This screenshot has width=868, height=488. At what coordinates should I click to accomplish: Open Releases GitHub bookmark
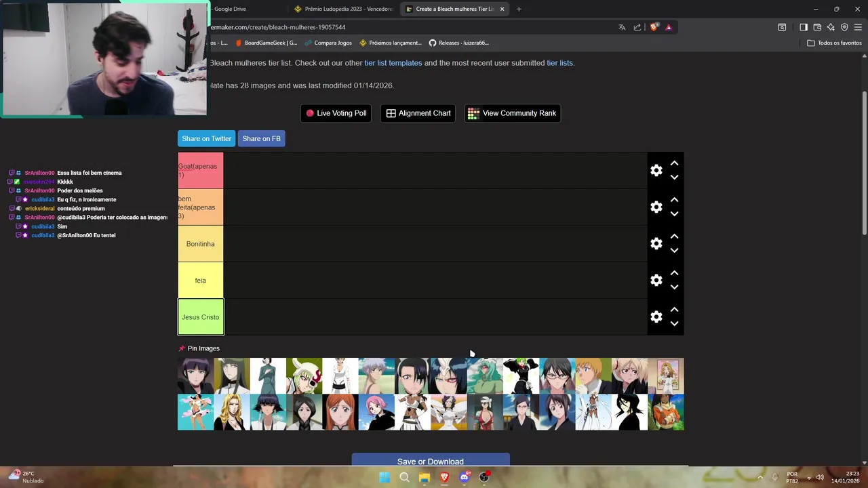459,43
